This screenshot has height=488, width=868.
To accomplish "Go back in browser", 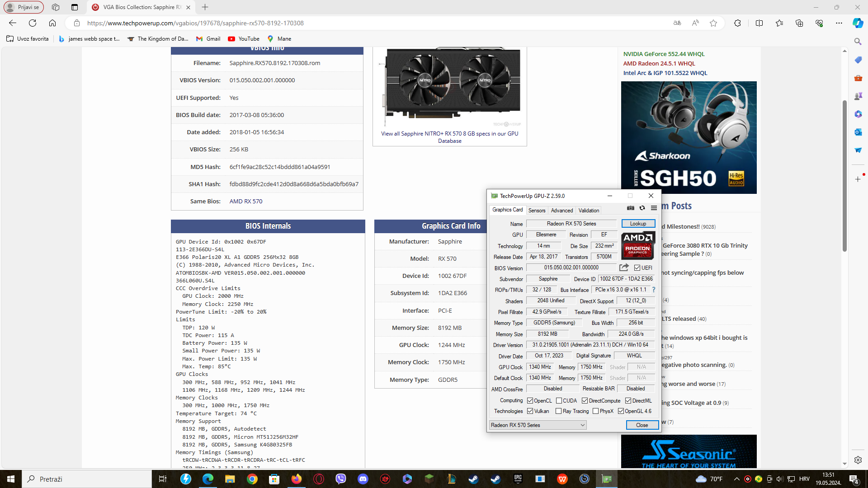I will tap(13, 23).
